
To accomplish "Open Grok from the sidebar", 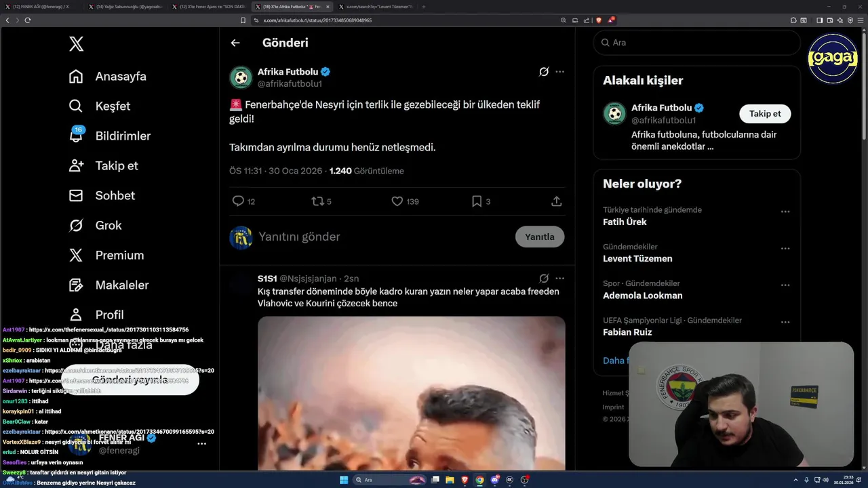I will (x=96, y=226).
